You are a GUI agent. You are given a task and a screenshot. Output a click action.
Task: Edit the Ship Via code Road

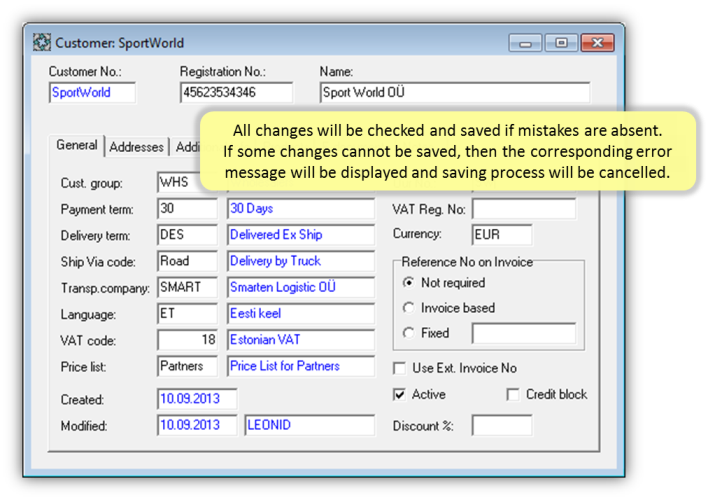pos(187,261)
